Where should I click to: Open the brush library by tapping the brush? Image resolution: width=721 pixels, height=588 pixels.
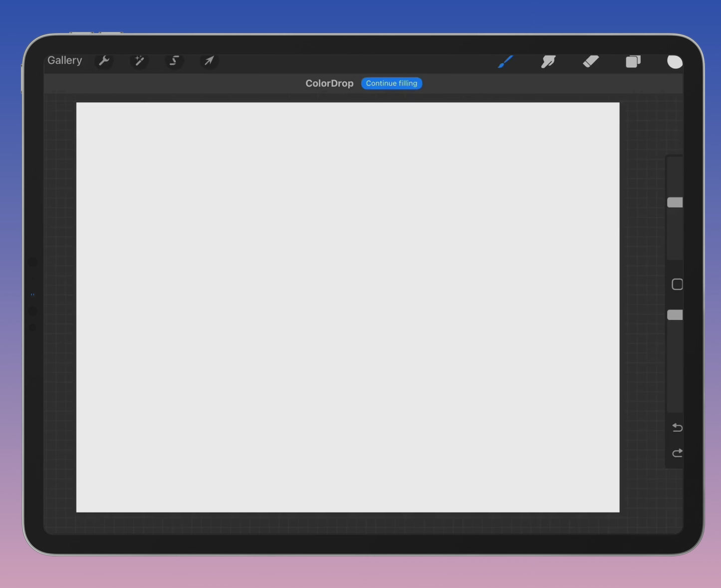[505, 61]
